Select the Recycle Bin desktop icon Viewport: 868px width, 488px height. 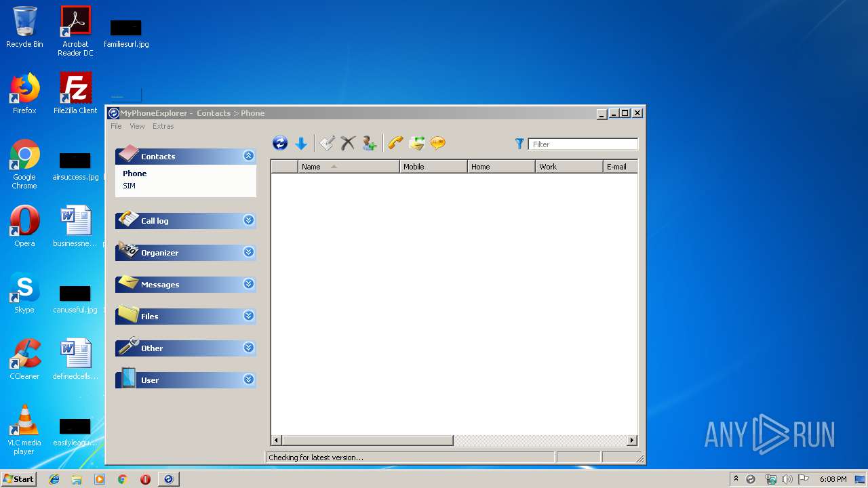(24, 27)
